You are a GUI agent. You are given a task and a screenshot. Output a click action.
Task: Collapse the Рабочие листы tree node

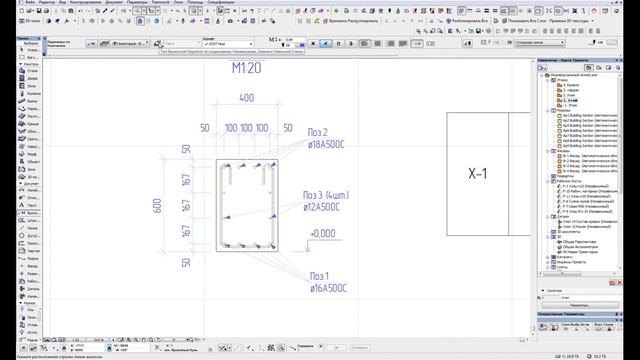pyautogui.click(x=548, y=181)
